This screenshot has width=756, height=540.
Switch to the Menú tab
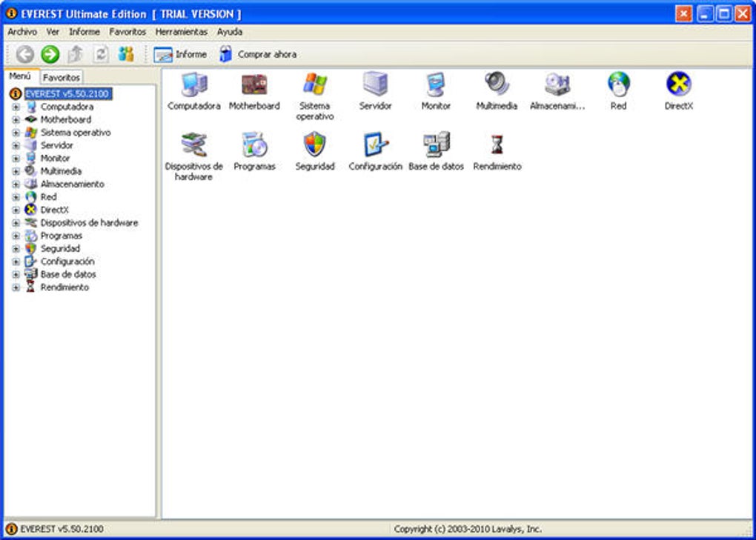click(x=20, y=76)
